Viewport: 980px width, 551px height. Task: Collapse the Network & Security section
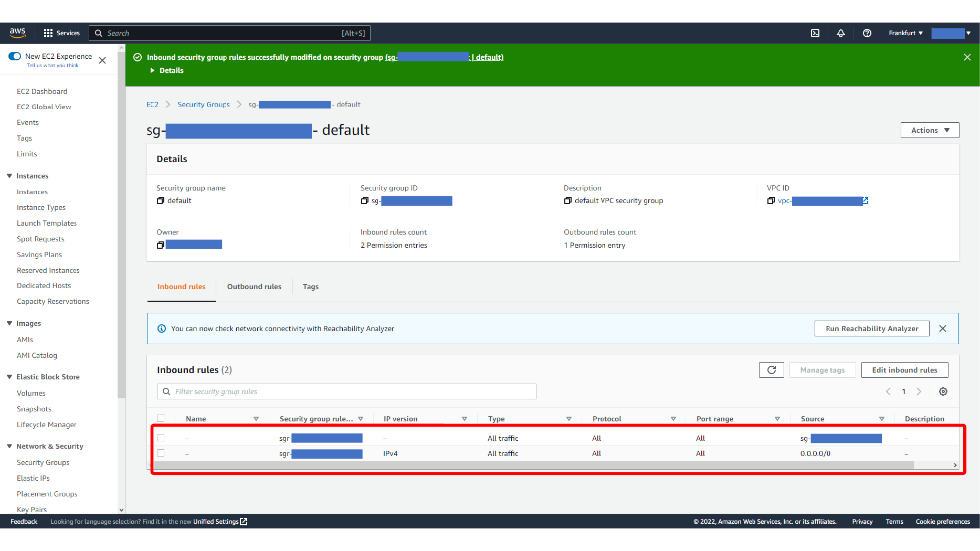9,446
